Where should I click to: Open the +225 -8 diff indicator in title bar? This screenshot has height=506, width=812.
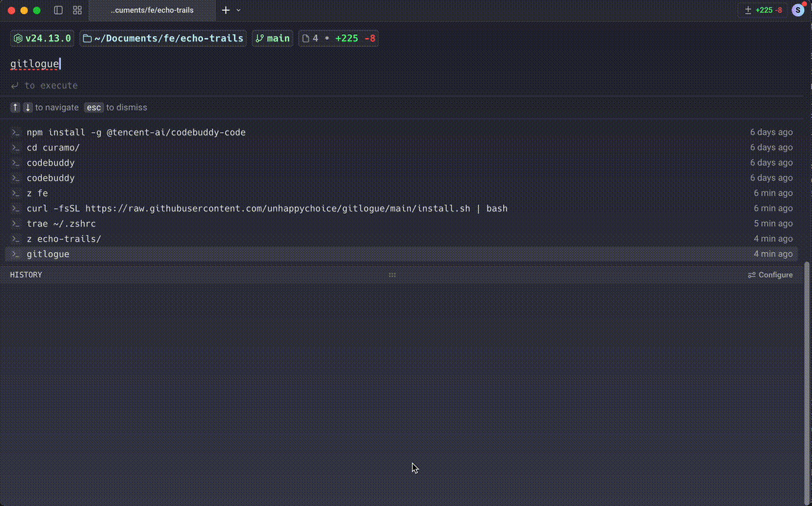coord(763,10)
